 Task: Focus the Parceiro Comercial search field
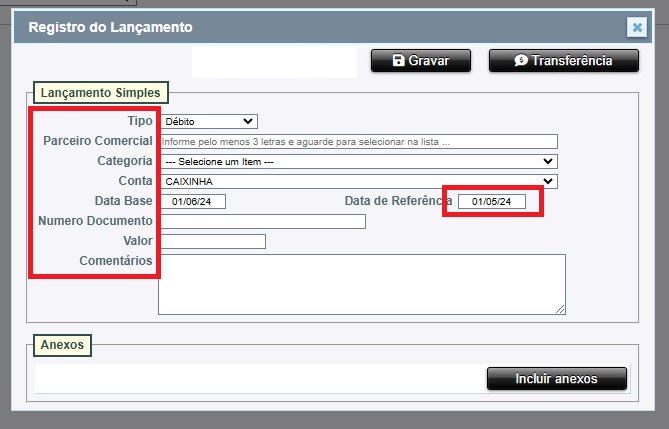point(358,141)
